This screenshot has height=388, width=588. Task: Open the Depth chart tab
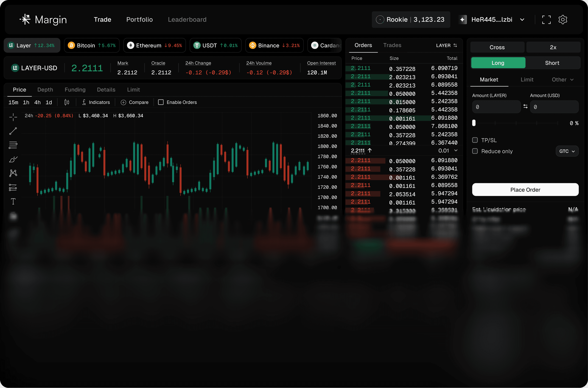pos(45,90)
